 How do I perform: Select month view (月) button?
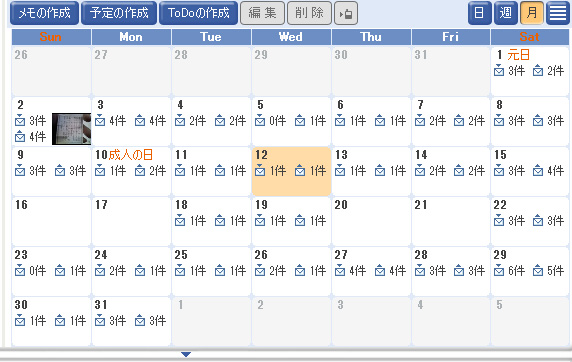click(532, 13)
